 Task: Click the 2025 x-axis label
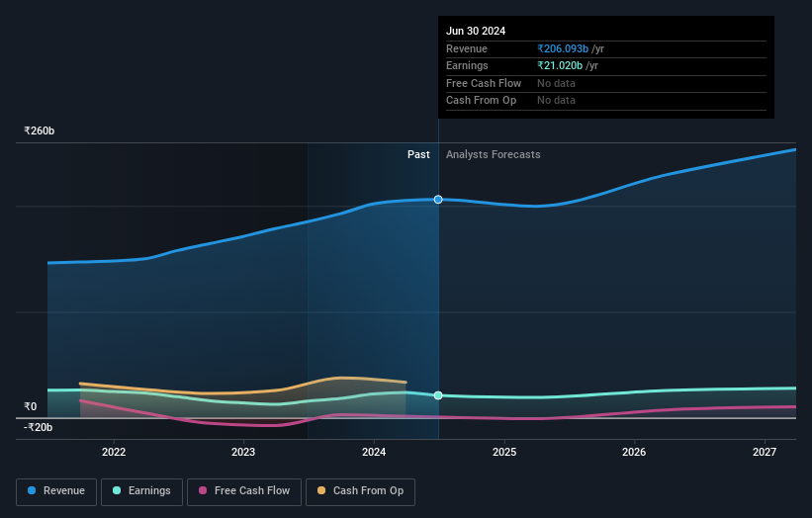[x=504, y=452]
